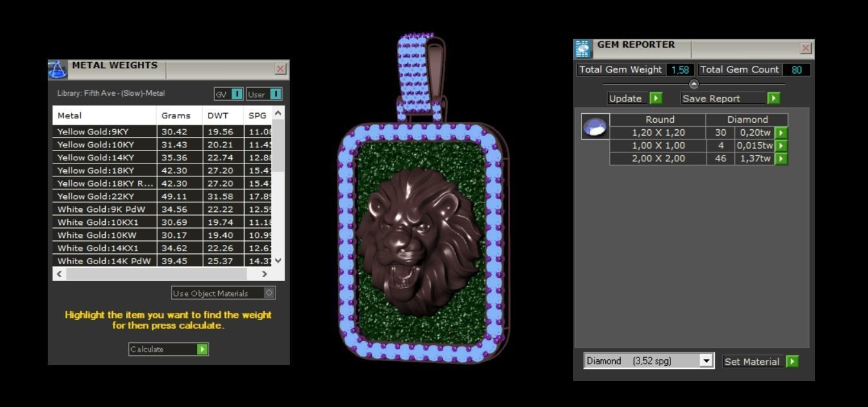Click the gem count 30 cell
This screenshot has width=868, height=407.
point(720,132)
